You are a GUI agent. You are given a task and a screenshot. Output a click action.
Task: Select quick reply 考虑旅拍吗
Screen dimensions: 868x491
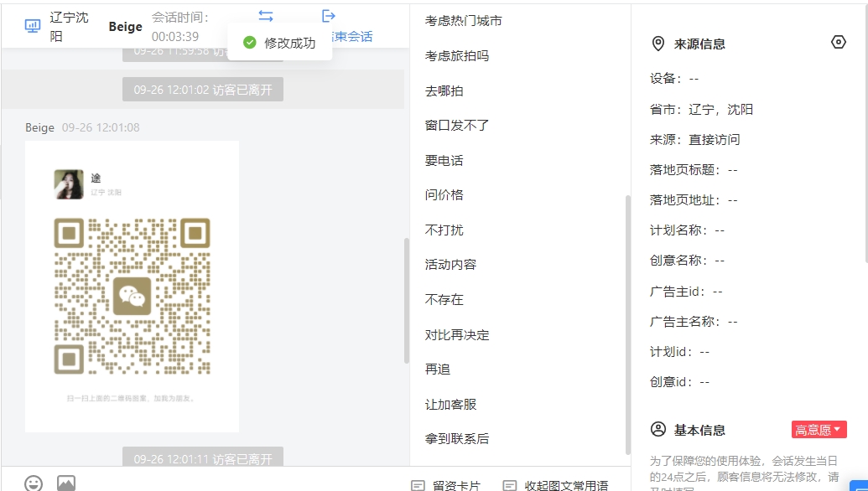pyautogui.click(x=457, y=56)
